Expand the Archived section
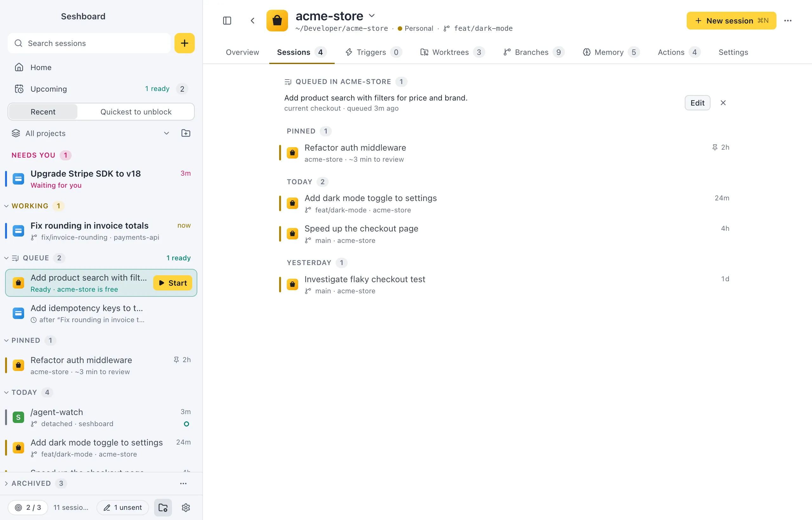Screen dimensions: 812x520 (x=6, y=483)
